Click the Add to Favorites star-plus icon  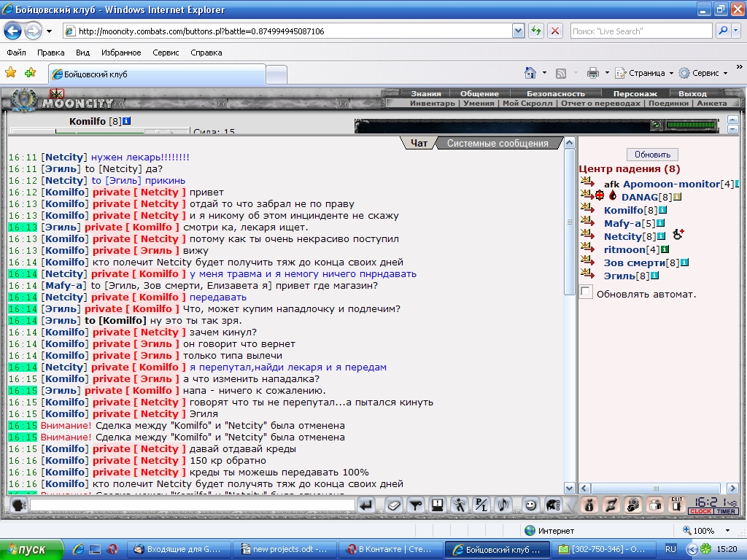pos(31,72)
